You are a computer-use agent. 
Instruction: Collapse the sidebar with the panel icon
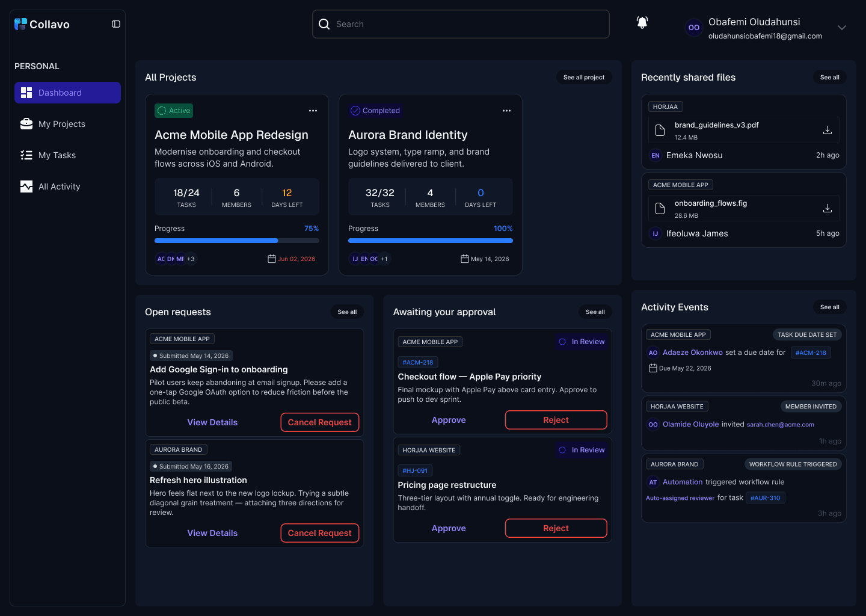(x=116, y=24)
